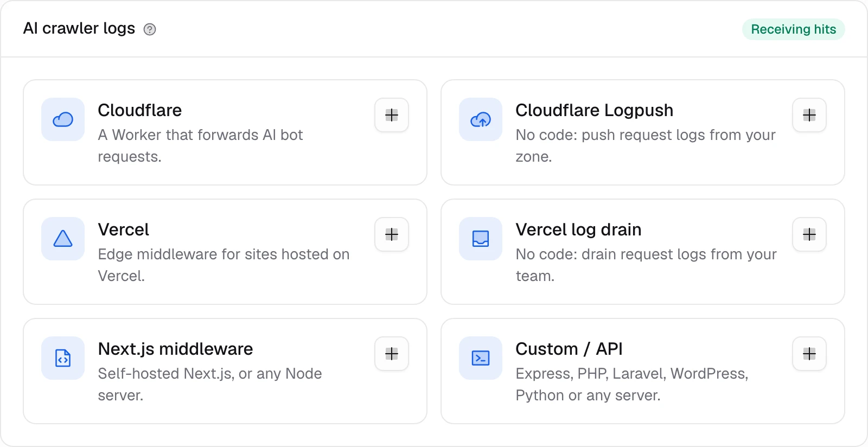The width and height of the screenshot is (868, 447).
Task: Click the Custom / API title
Action: click(x=569, y=349)
